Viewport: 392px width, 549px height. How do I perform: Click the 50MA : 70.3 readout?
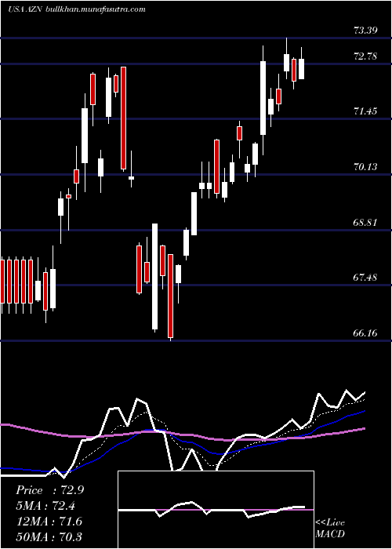pos(49,536)
